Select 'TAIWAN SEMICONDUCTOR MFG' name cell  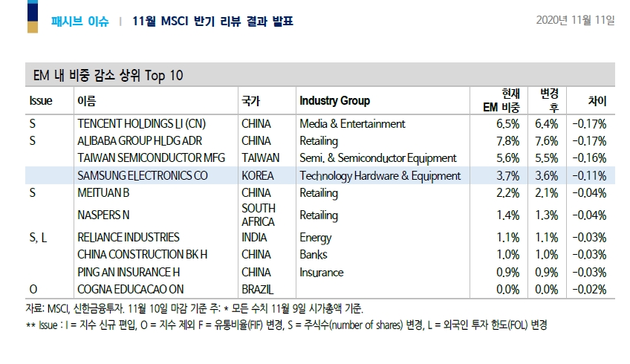coord(152,158)
